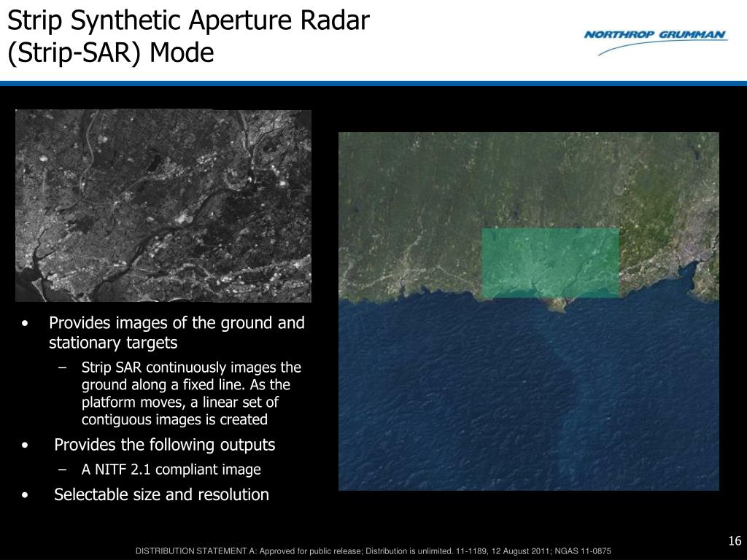Click the line 'ground along a fixed line. As the'

pyautogui.click(x=186, y=385)
